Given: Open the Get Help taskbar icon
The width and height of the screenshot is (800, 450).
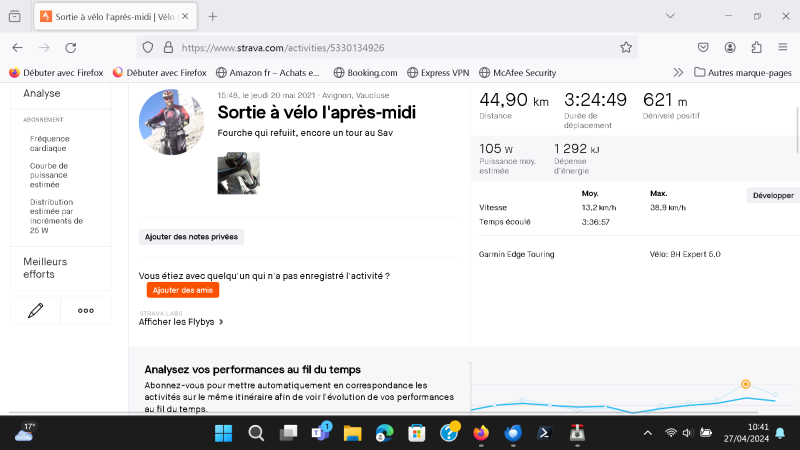Looking at the screenshot, I should tap(449, 432).
